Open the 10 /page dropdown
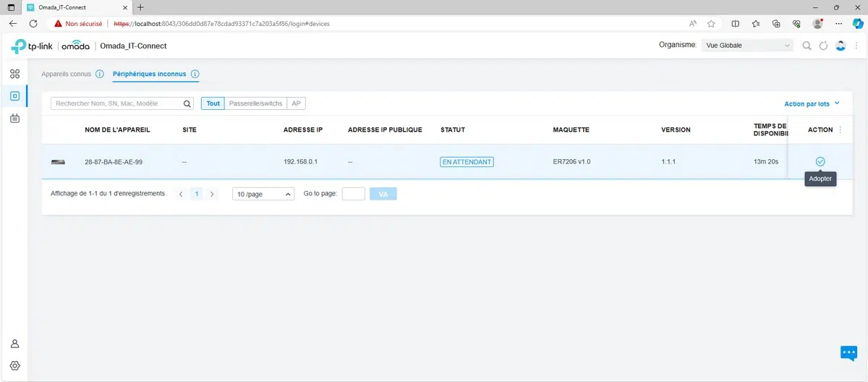The width and height of the screenshot is (868, 382). click(263, 194)
